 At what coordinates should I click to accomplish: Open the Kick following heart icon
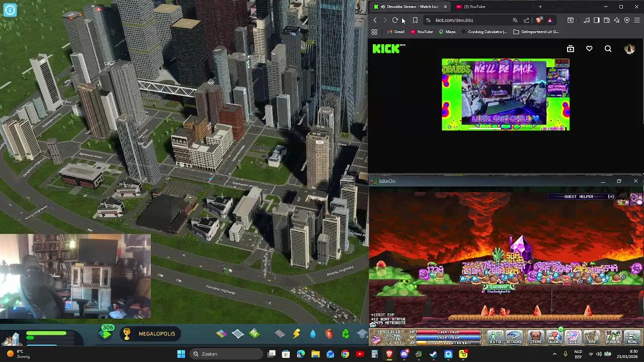[589, 49]
